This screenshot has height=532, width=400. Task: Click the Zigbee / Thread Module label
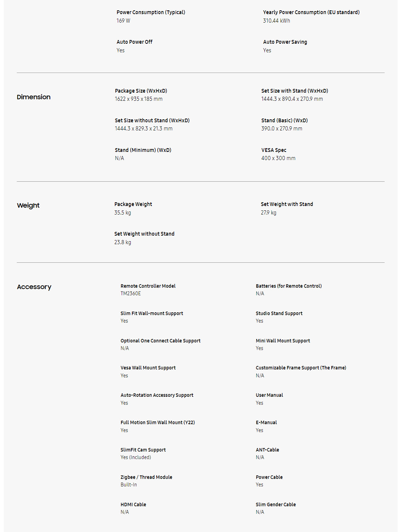tap(146, 477)
